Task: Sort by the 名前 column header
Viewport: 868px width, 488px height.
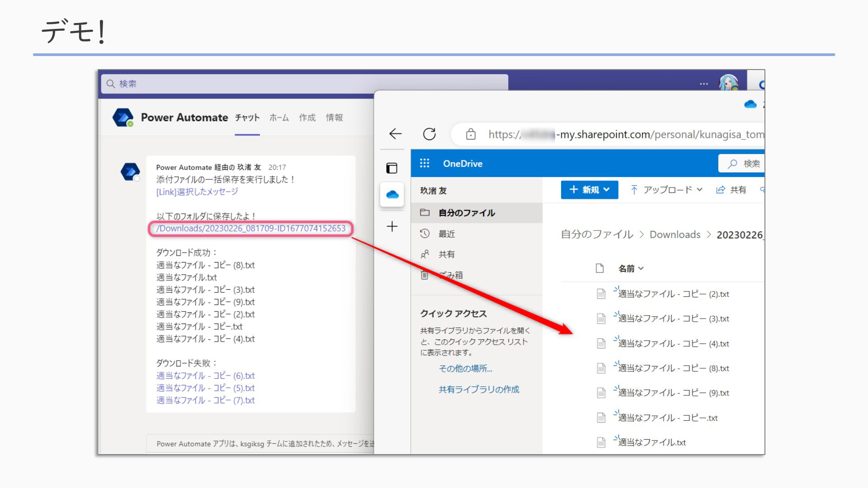Action: 631,268
